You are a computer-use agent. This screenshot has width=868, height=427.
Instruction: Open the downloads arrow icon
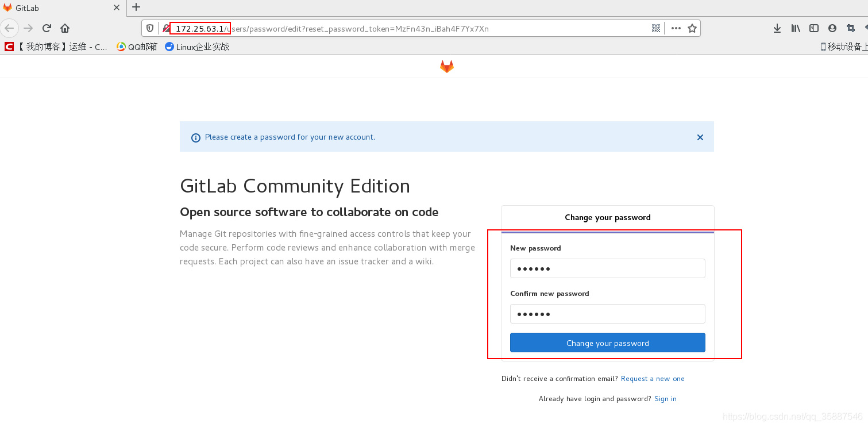point(777,28)
